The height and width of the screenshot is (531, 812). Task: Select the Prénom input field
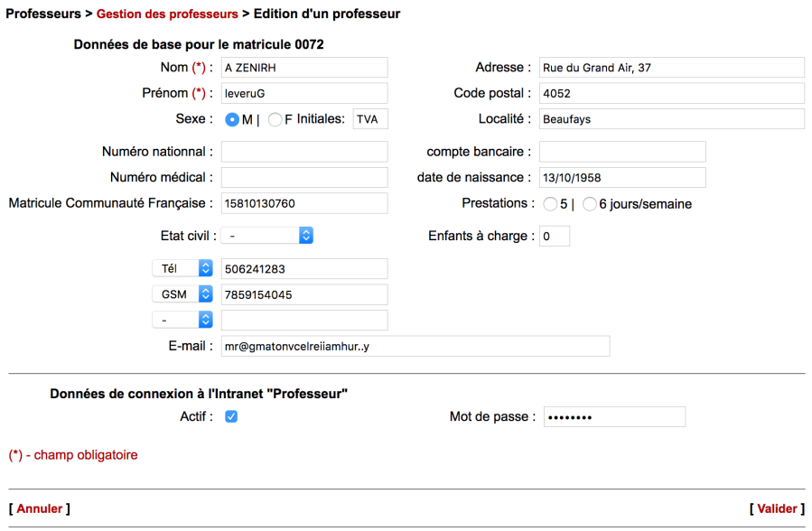click(304, 93)
